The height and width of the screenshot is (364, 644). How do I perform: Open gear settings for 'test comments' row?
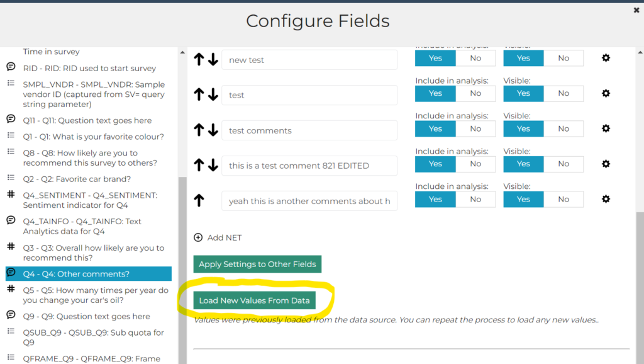point(606,128)
